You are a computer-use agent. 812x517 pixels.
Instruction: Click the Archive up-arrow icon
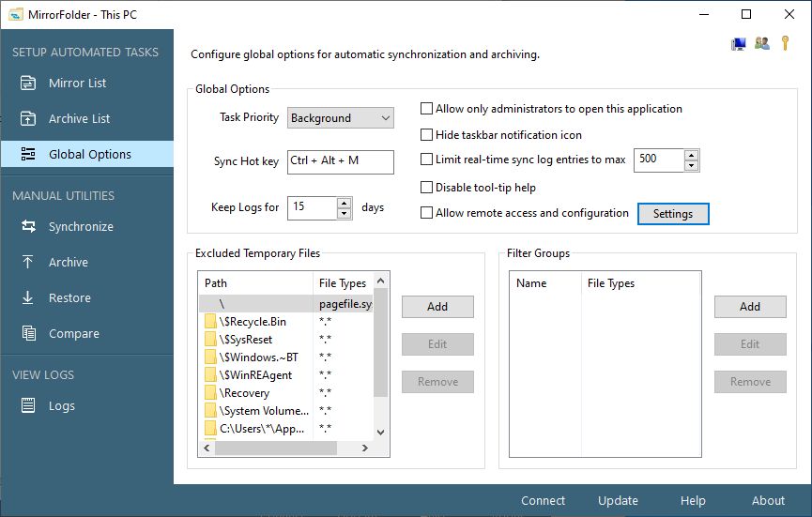(28, 262)
